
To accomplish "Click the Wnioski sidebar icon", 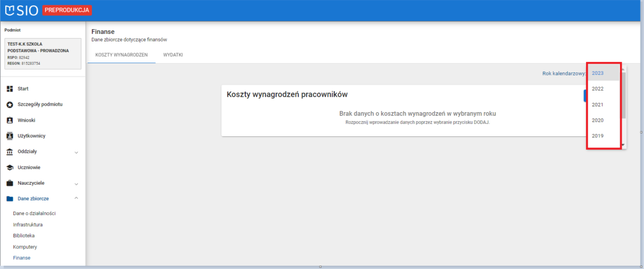I will (9, 120).
